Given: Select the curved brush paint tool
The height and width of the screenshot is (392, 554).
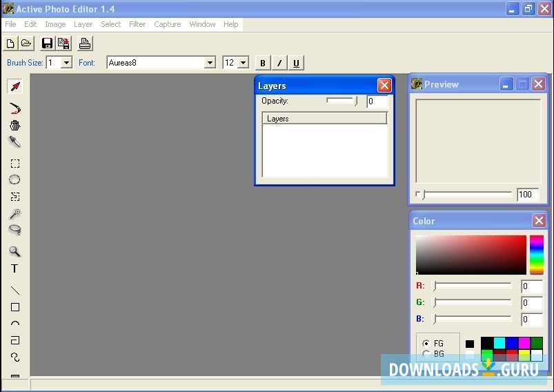Looking at the screenshot, I should click(15, 108).
